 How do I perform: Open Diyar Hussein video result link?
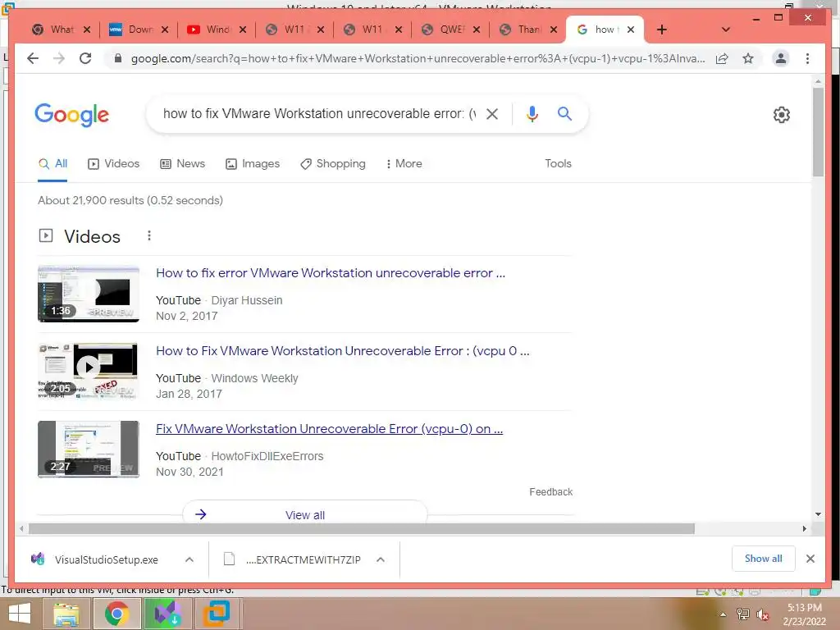[x=331, y=272]
